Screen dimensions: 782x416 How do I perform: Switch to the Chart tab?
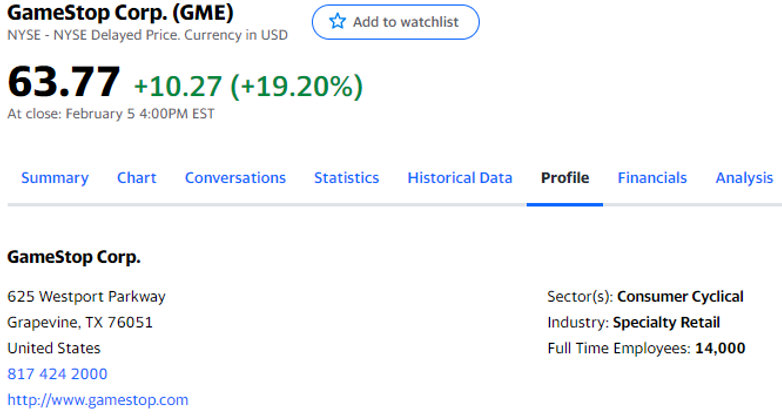(x=137, y=178)
